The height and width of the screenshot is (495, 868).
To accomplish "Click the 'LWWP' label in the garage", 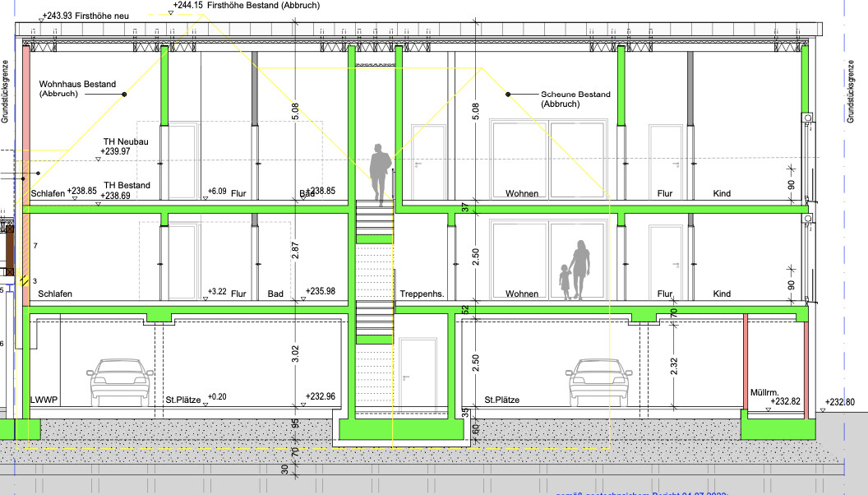I will tap(44, 400).
